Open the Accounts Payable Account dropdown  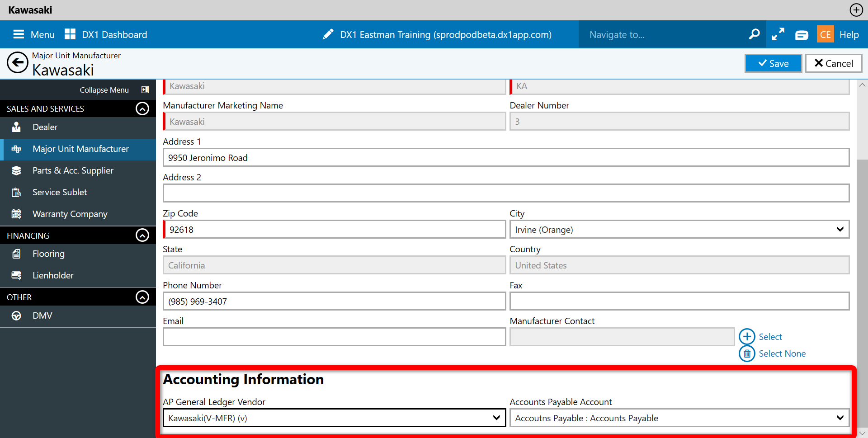[679, 418]
